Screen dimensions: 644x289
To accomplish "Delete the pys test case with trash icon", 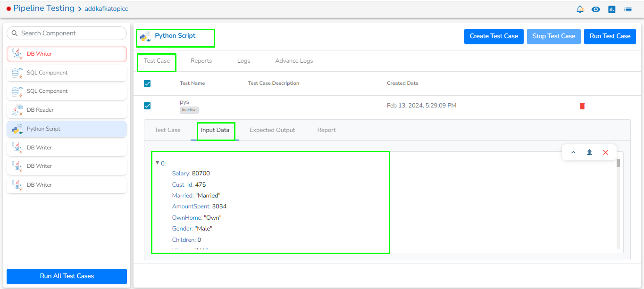I will point(582,106).
